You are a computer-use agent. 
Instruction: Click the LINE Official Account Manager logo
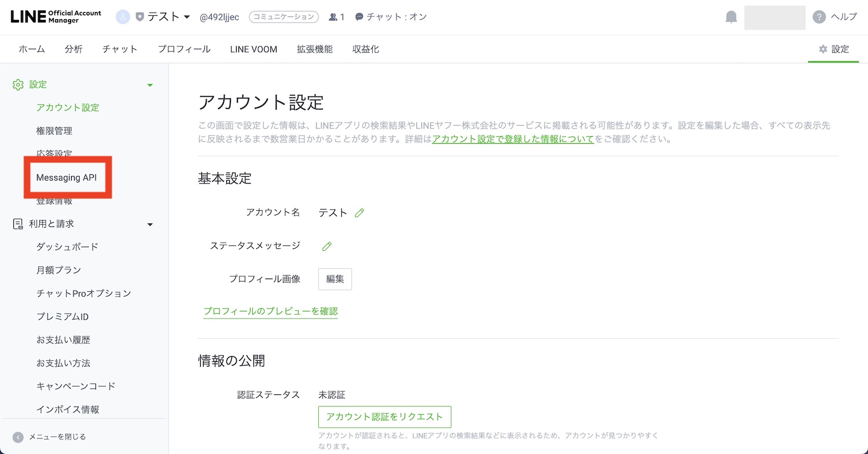[x=56, y=17]
